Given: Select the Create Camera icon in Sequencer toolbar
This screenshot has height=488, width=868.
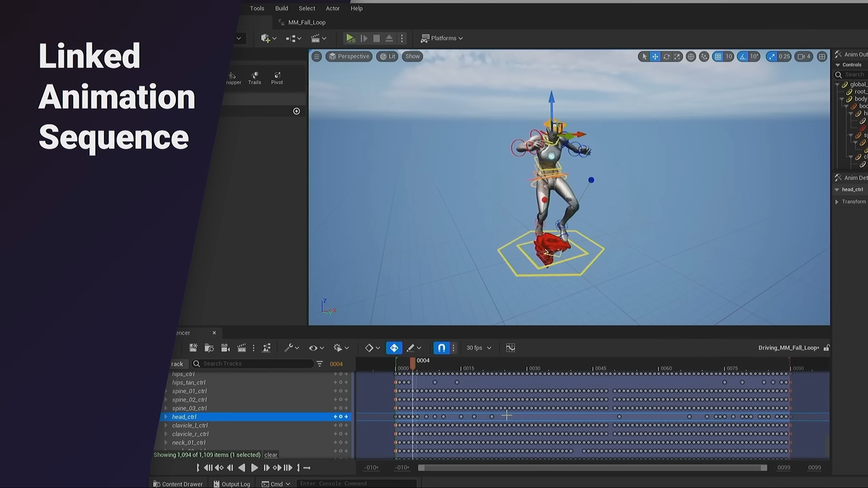Looking at the screenshot, I should [226, 348].
